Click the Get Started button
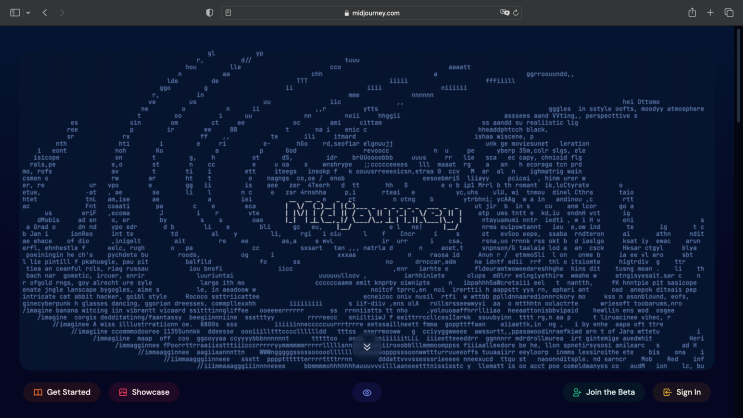This screenshot has height=418, width=743. click(x=62, y=392)
